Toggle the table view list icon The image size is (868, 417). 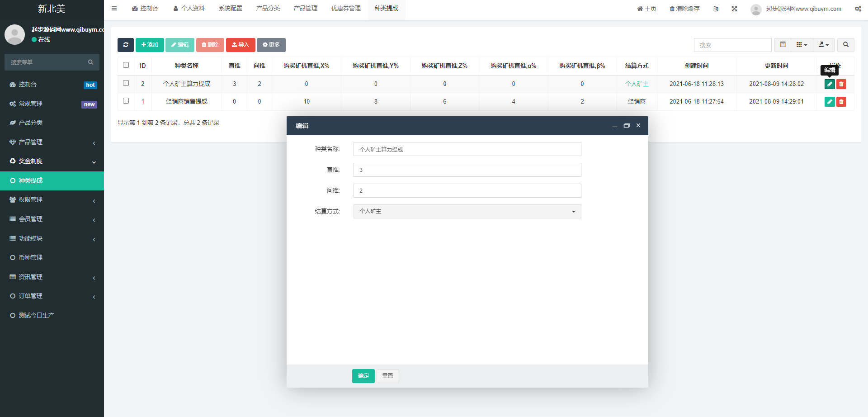[x=783, y=45]
